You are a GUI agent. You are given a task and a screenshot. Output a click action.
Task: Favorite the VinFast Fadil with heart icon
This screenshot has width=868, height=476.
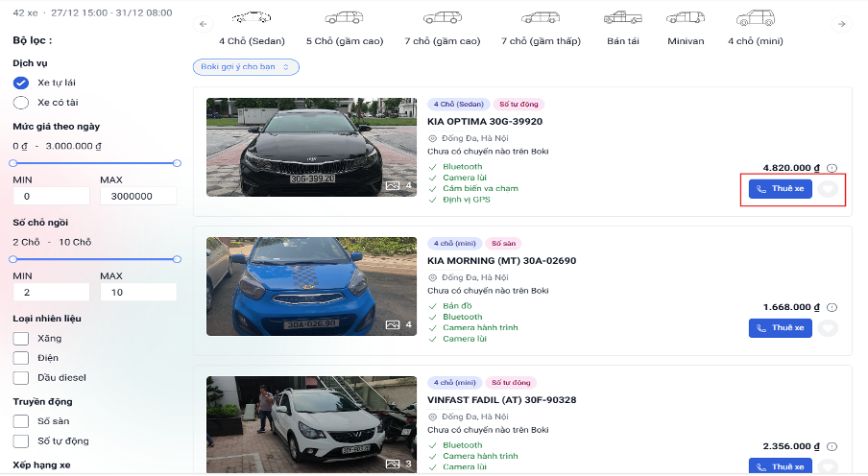pos(828,466)
